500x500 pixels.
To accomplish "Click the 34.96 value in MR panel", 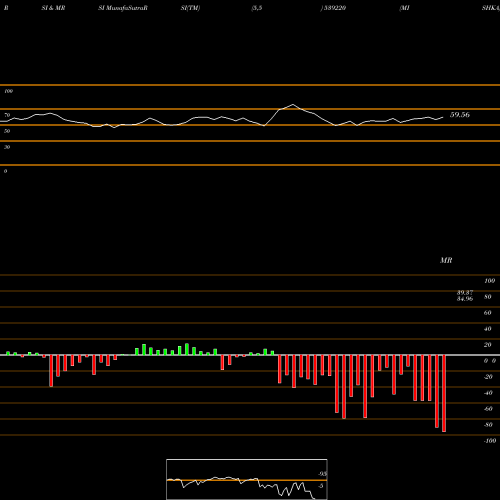I will [465, 299].
